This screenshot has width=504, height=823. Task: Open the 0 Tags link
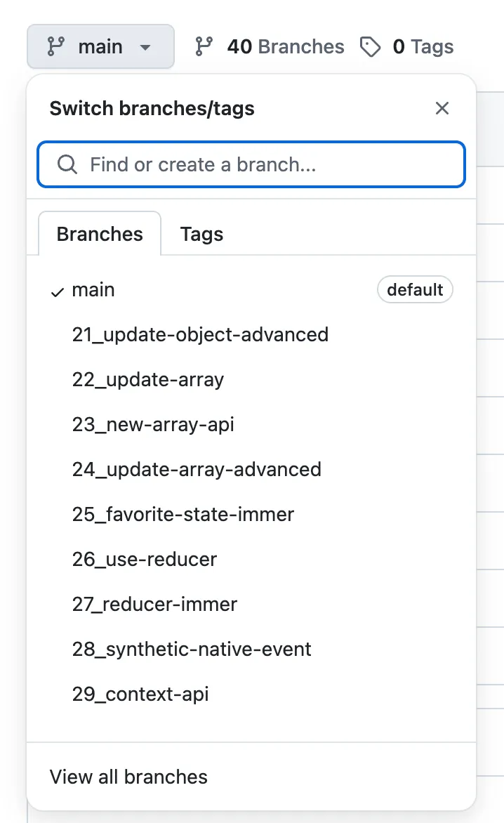(423, 47)
